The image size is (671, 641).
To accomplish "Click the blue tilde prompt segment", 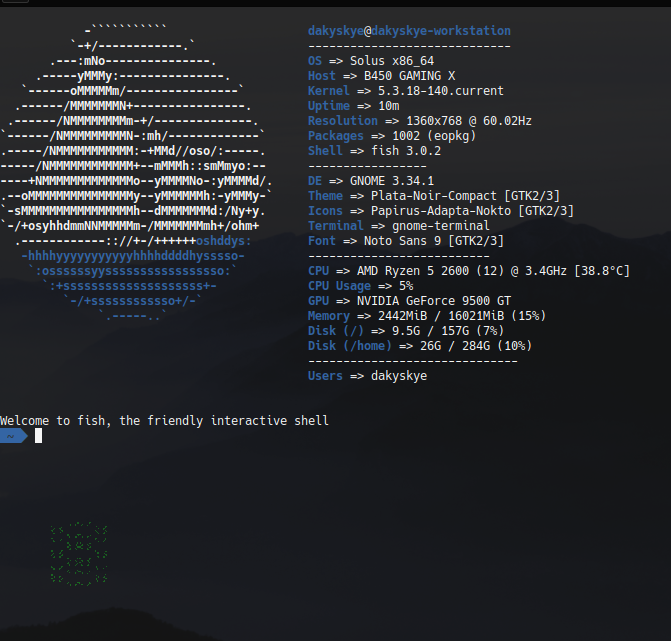I will (12, 436).
